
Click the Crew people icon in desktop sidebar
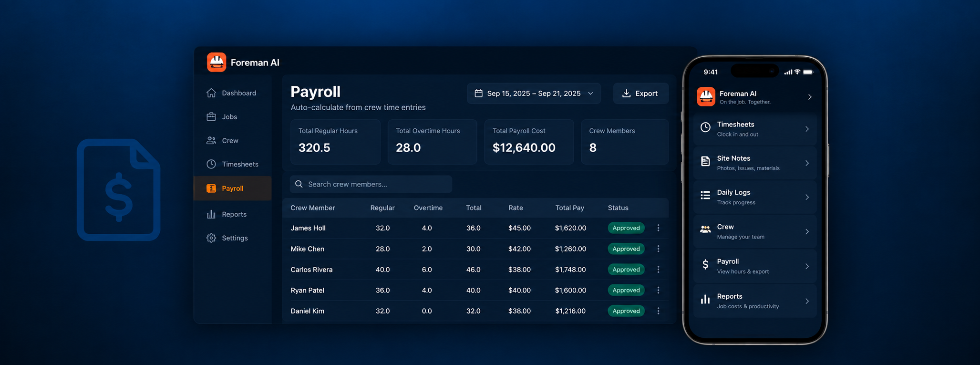pos(211,140)
